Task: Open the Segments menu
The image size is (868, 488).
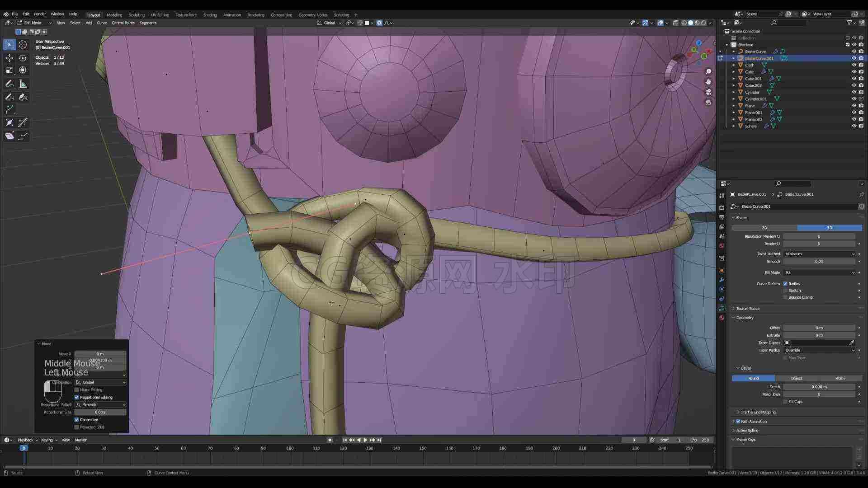Action: (148, 23)
